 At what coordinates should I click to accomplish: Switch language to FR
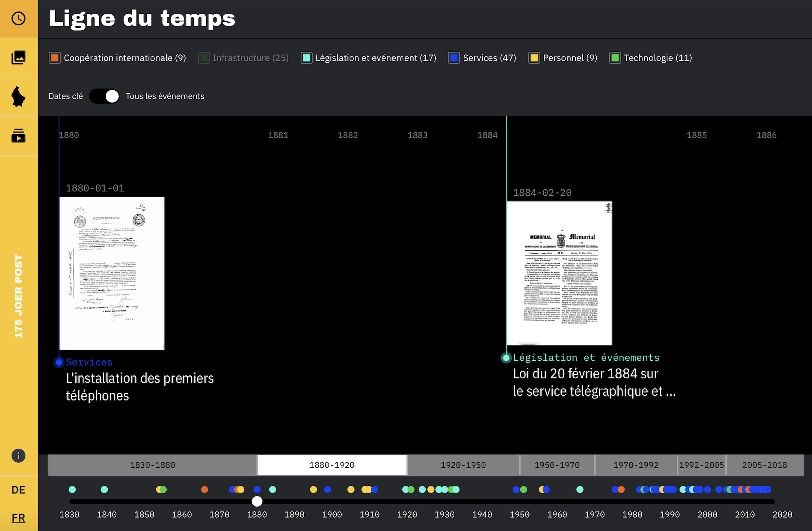tap(18, 518)
